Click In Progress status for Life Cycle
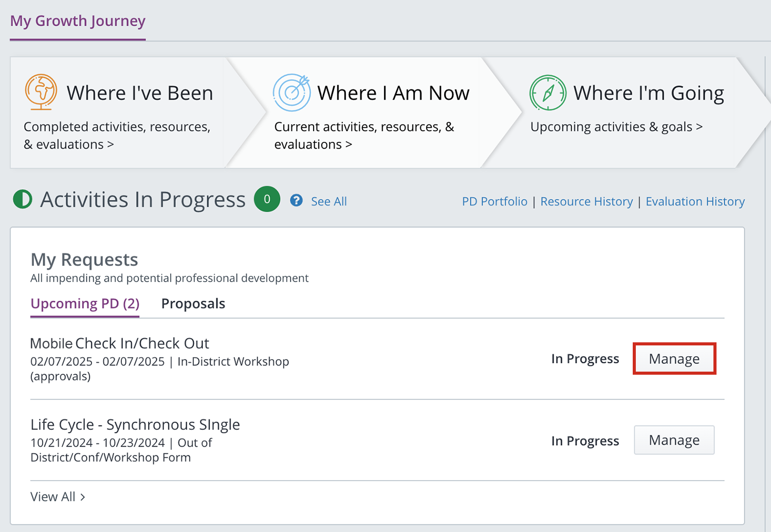This screenshot has height=532, width=771. pos(585,441)
